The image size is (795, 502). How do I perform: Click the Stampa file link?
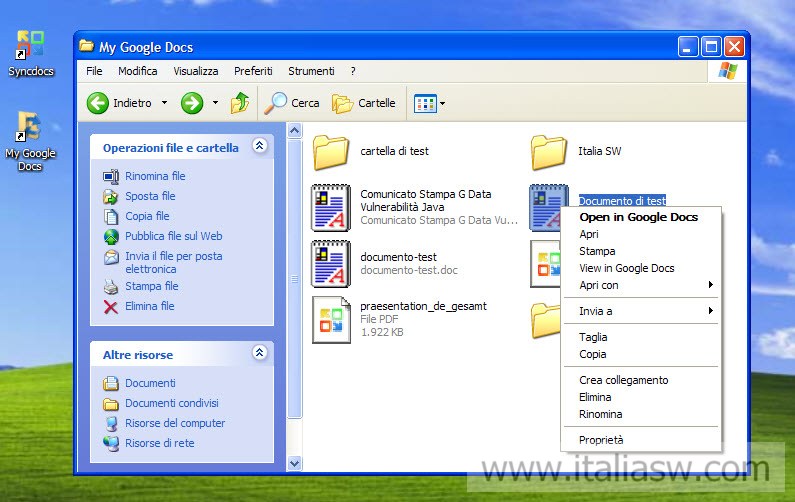[152, 286]
